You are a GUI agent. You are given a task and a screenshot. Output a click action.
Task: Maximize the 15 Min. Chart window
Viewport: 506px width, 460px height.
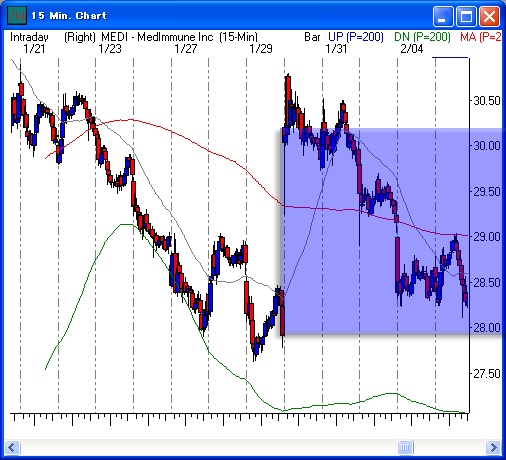[466, 16]
